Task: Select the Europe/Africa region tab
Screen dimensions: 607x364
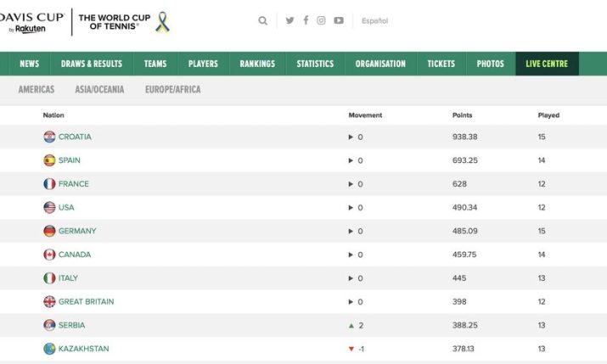Action: 173,89
